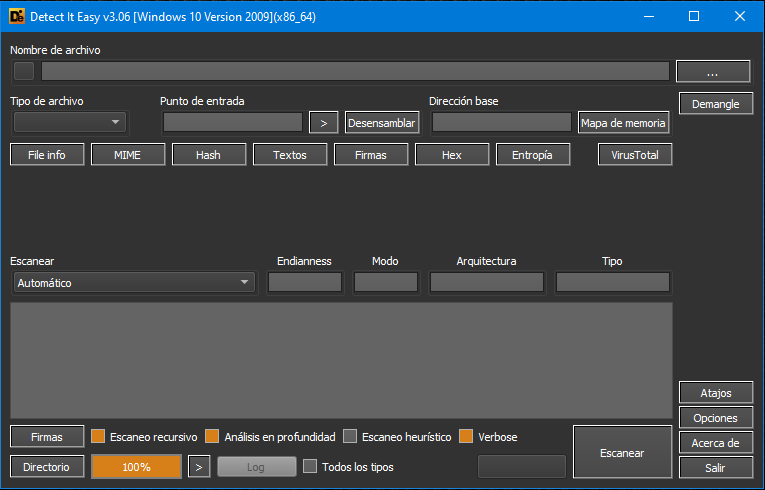Close the Detect It Easy window
This screenshot has width=765, height=490.
(740, 17)
